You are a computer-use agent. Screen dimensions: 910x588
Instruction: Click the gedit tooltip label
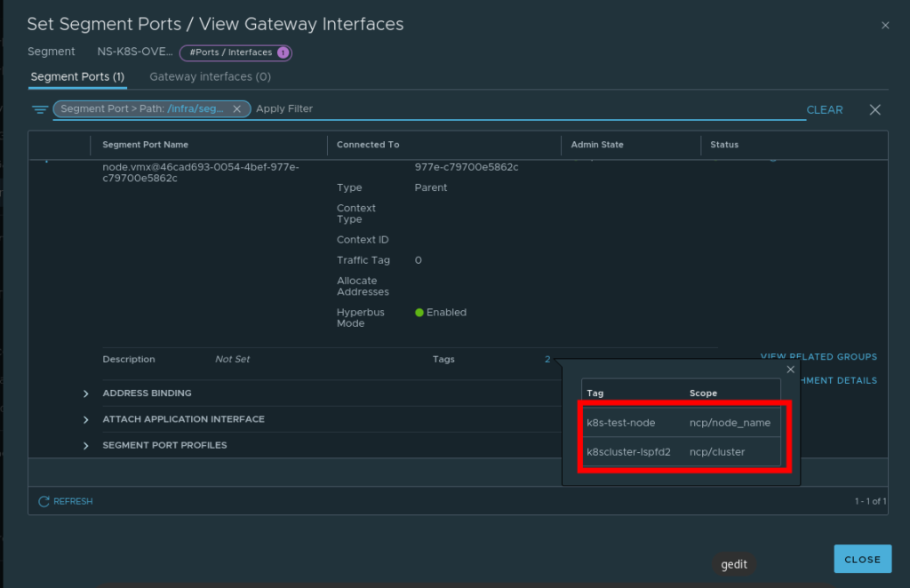(733, 564)
